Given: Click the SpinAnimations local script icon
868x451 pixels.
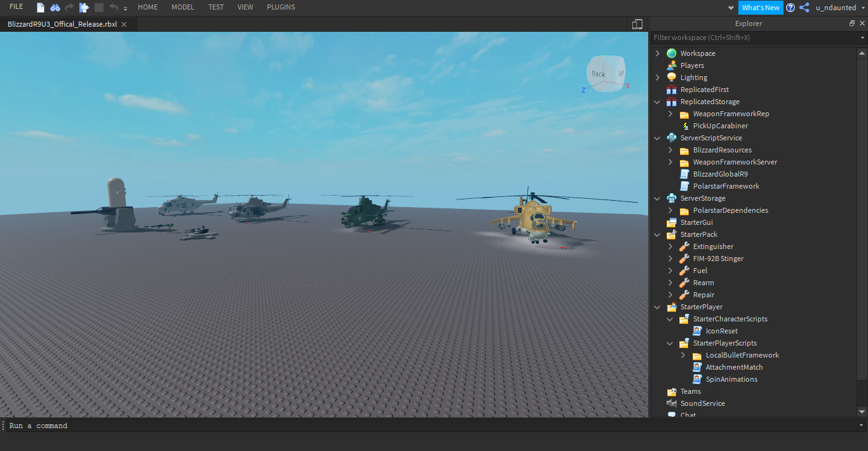Looking at the screenshot, I should pos(697,379).
